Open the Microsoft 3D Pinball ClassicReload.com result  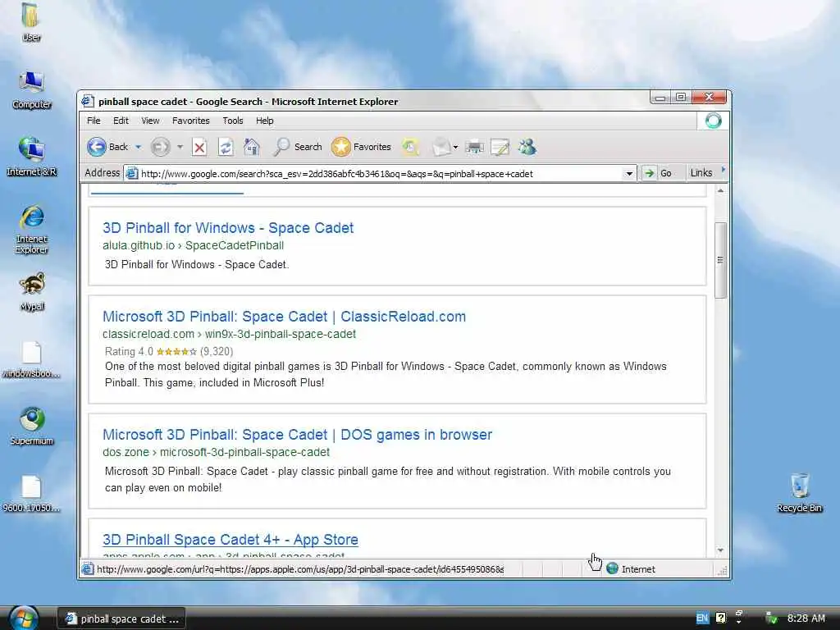click(284, 317)
